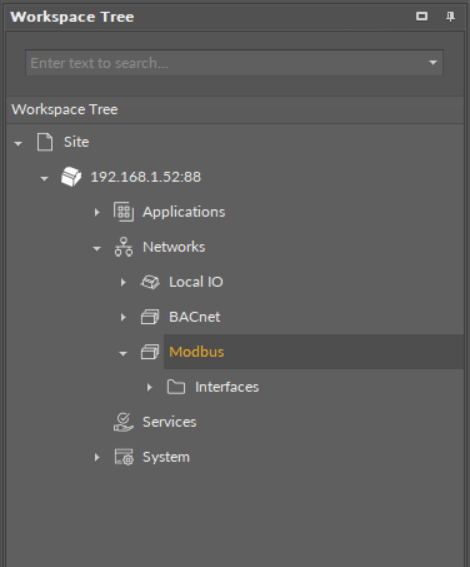The image size is (470, 567).
Task: Pin the Workspace Tree panel
Action: [x=450, y=17]
